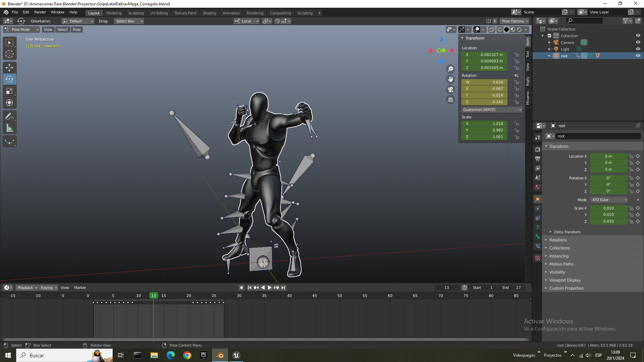Open the Pose Mode dropdown
The image size is (644, 362).
[x=21, y=30]
